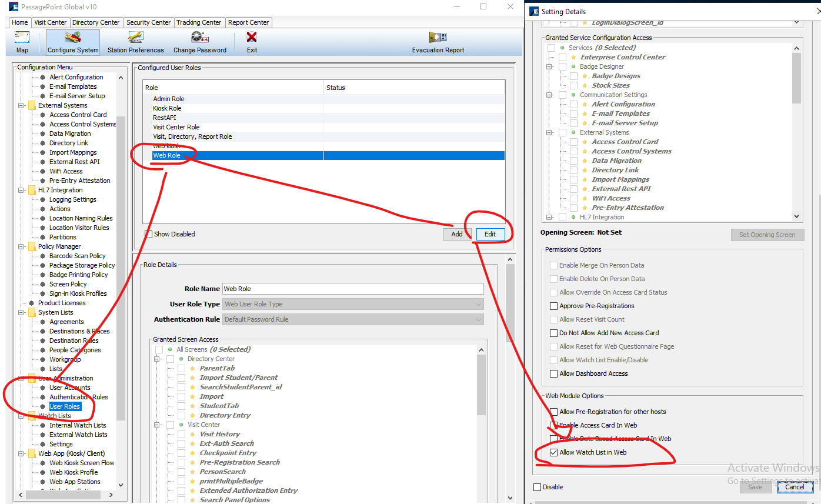The width and height of the screenshot is (821, 504).
Task: Check Approve Pre-Registrations option
Action: pos(553,306)
